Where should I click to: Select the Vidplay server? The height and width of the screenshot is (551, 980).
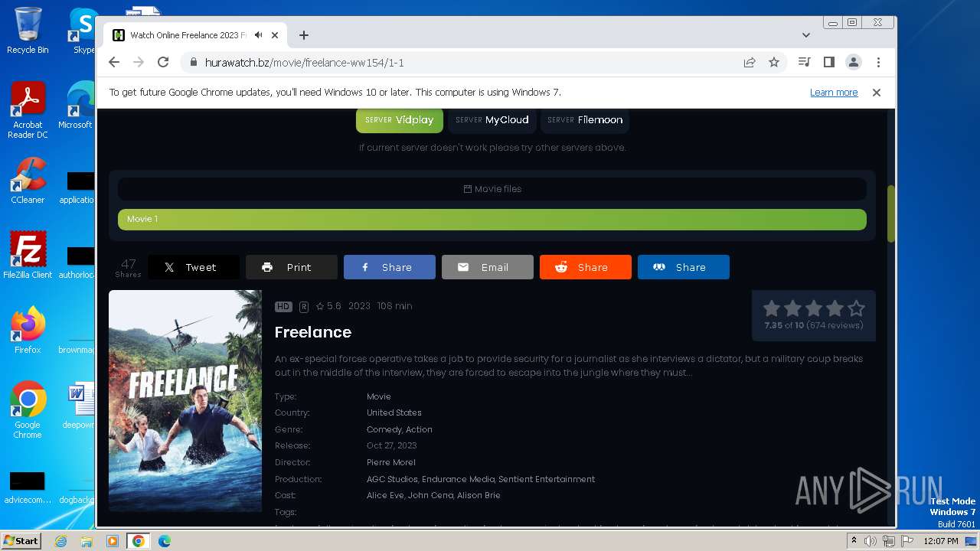[x=400, y=120]
